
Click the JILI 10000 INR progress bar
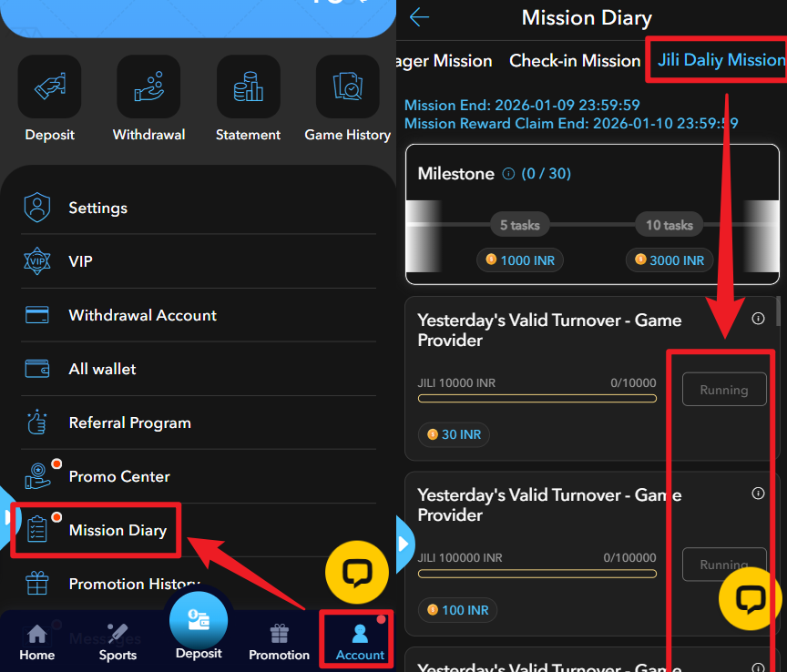pyautogui.click(x=537, y=398)
